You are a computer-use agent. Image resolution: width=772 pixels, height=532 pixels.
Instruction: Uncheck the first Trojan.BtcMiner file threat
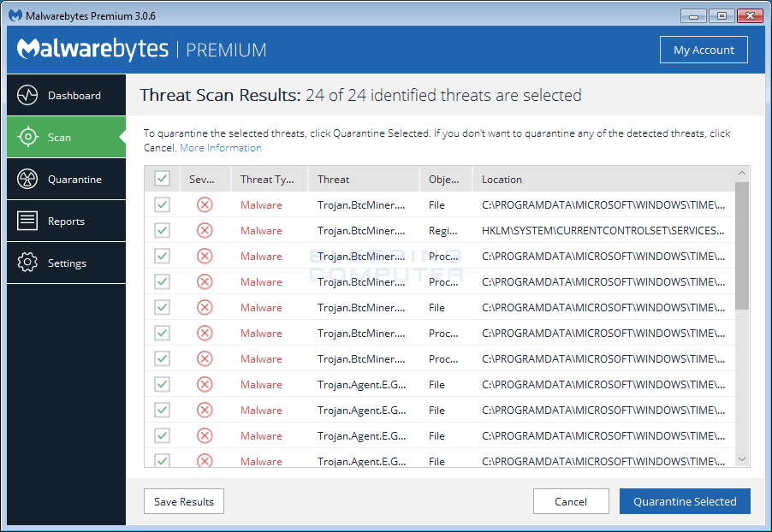pos(162,204)
